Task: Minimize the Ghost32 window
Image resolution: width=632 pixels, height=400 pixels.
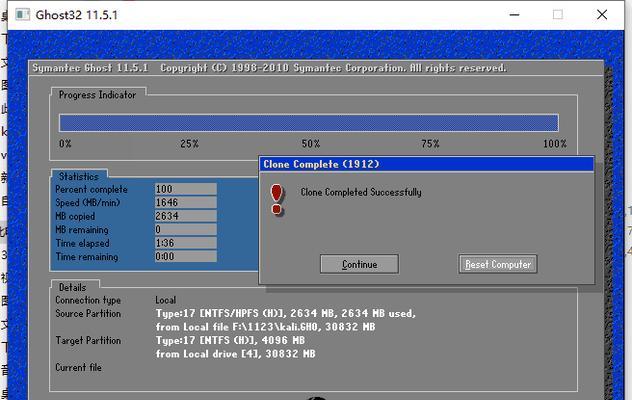Action: (x=514, y=15)
